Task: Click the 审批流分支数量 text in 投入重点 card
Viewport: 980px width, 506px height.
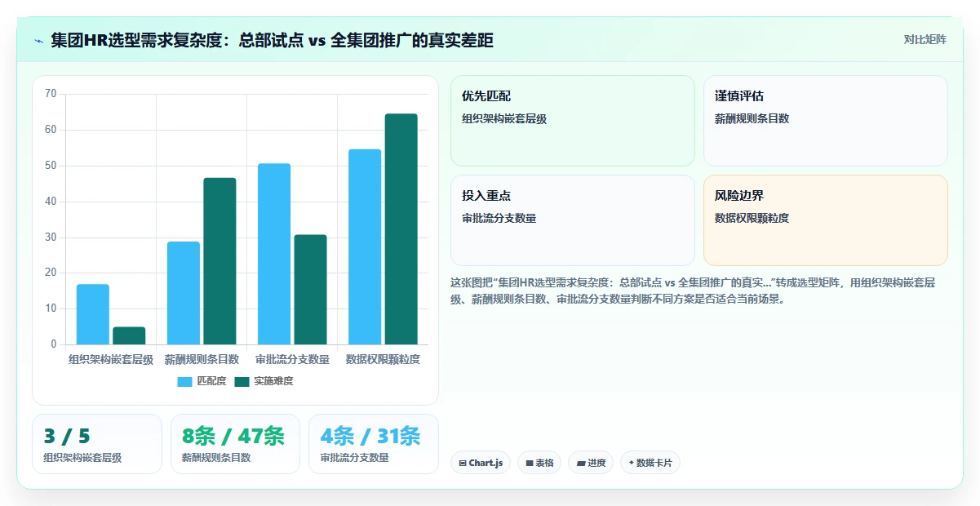Action: [x=499, y=218]
